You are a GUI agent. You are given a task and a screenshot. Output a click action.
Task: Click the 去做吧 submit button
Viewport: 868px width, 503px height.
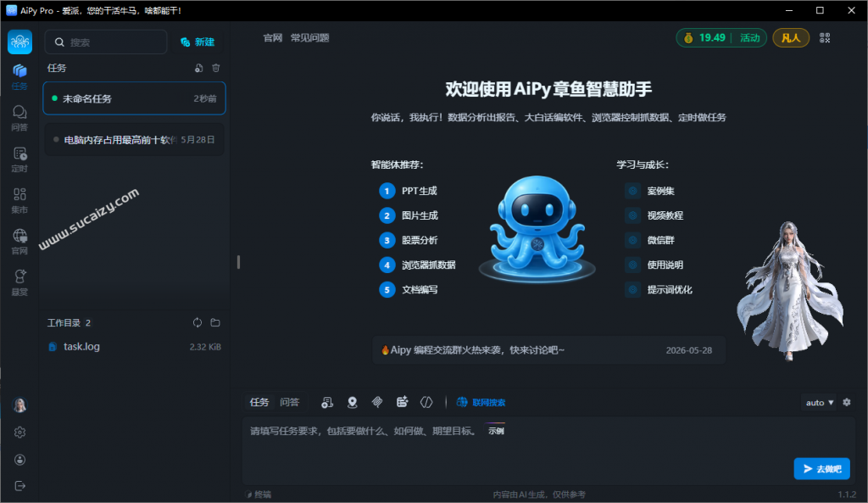(822, 469)
